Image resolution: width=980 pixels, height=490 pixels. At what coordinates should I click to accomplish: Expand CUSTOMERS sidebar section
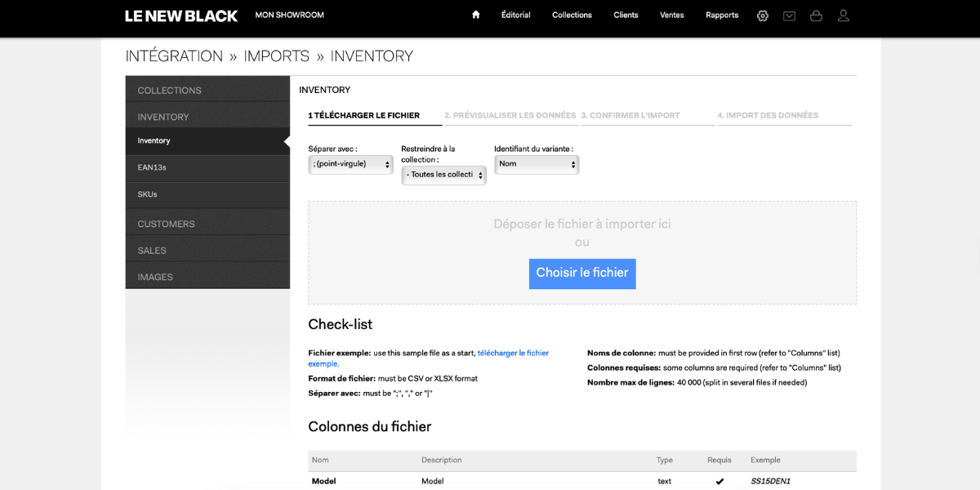207,224
